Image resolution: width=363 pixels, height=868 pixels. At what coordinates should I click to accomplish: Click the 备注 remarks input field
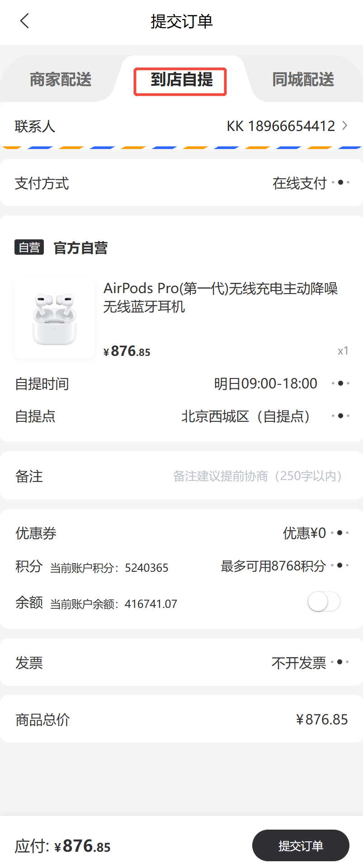257,476
